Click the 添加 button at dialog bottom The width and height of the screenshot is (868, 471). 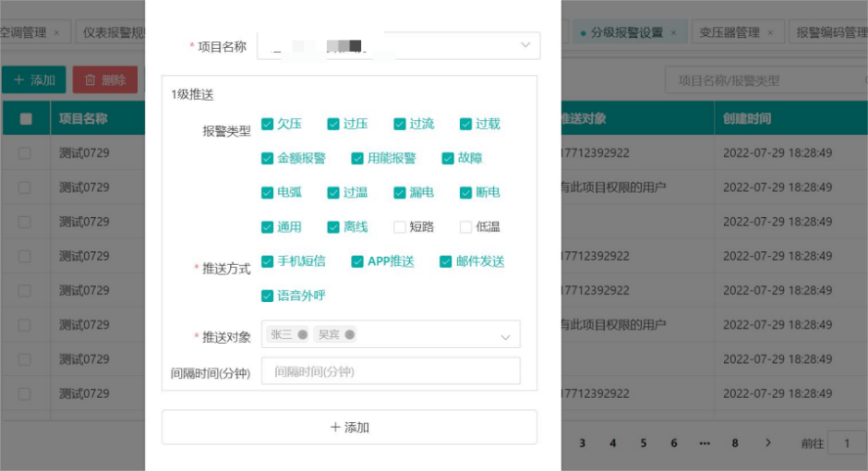pos(349,428)
